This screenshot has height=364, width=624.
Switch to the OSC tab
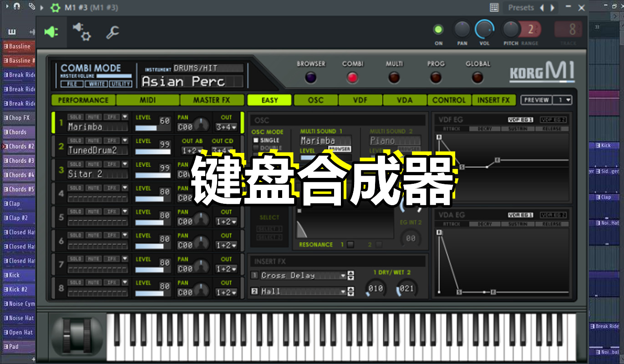point(316,100)
